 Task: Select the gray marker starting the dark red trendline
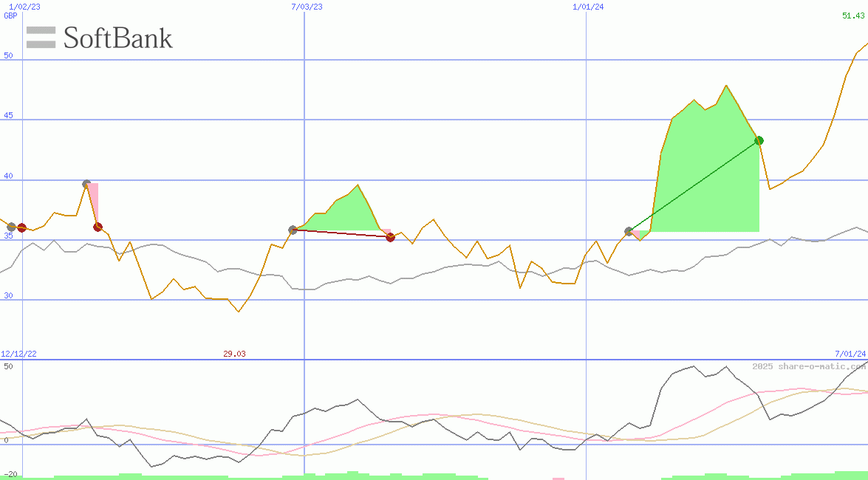293,230
